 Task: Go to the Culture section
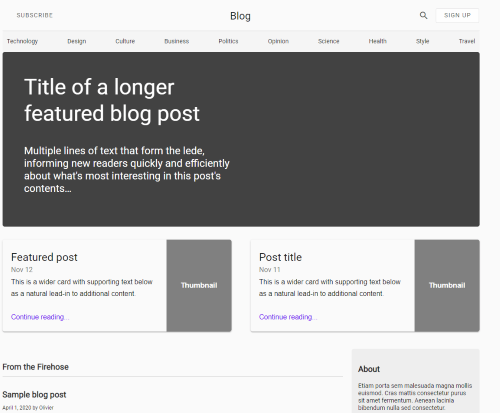125,41
